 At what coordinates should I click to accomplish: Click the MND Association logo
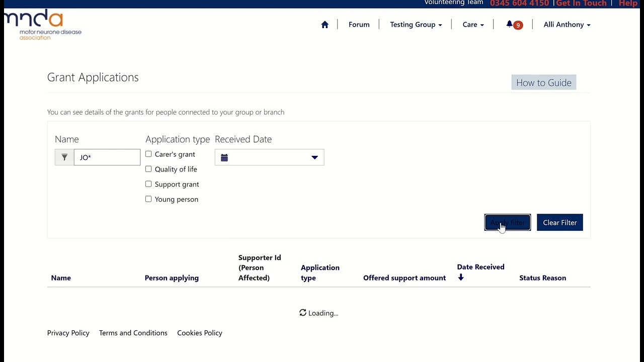pyautogui.click(x=43, y=25)
